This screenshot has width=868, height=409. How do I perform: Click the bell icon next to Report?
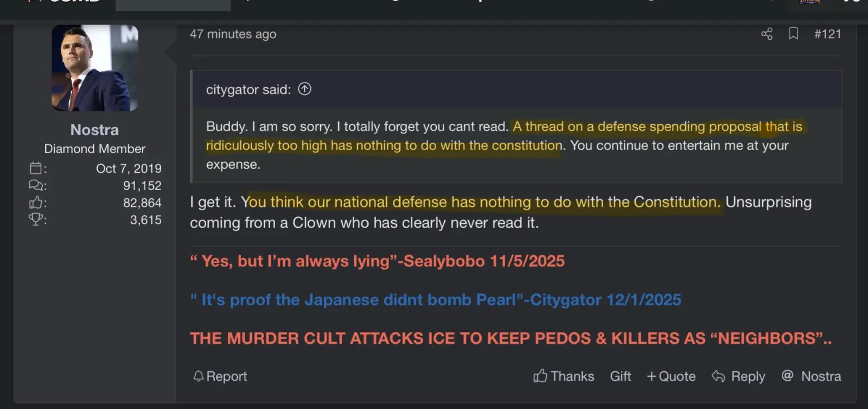[x=199, y=376]
